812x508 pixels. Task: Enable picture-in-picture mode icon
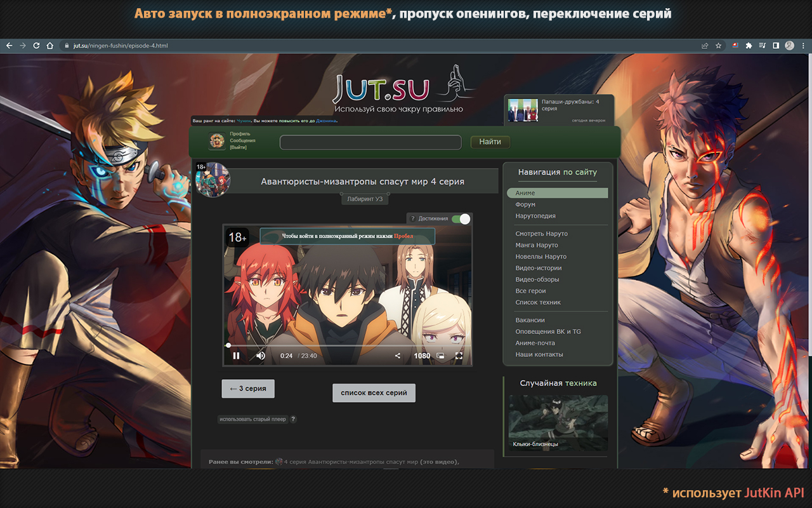(440, 356)
